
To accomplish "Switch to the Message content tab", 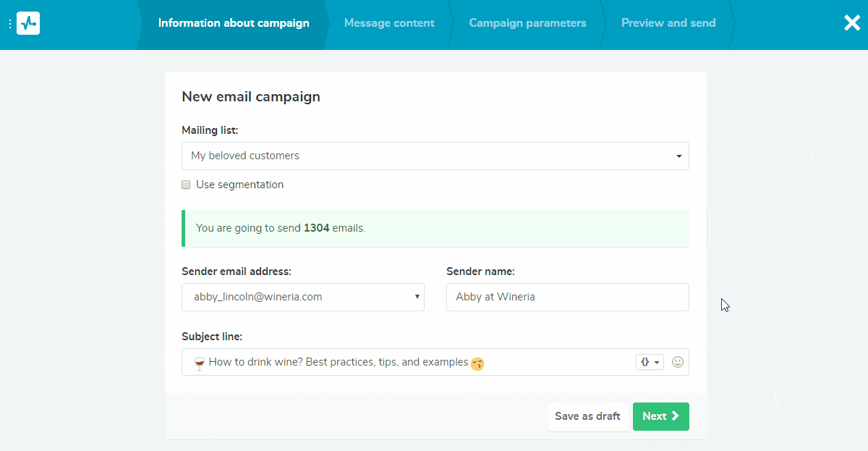I will pyautogui.click(x=389, y=22).
